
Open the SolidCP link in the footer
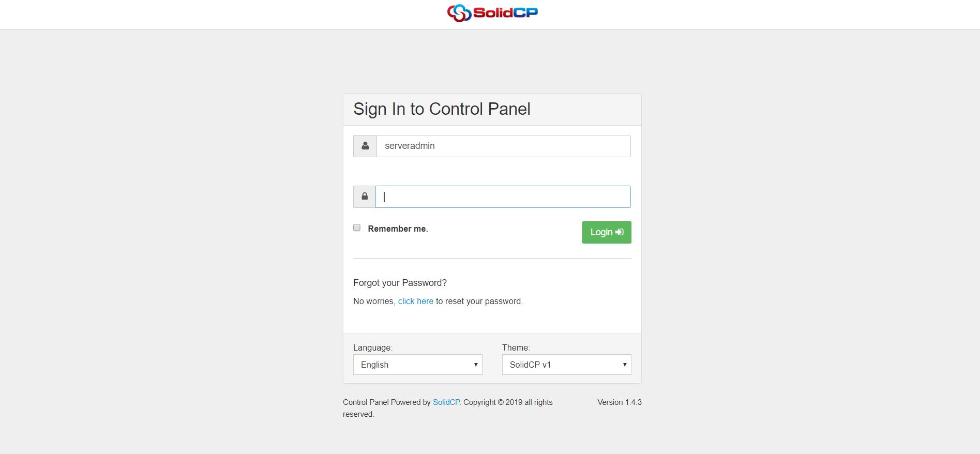[446, 402]
